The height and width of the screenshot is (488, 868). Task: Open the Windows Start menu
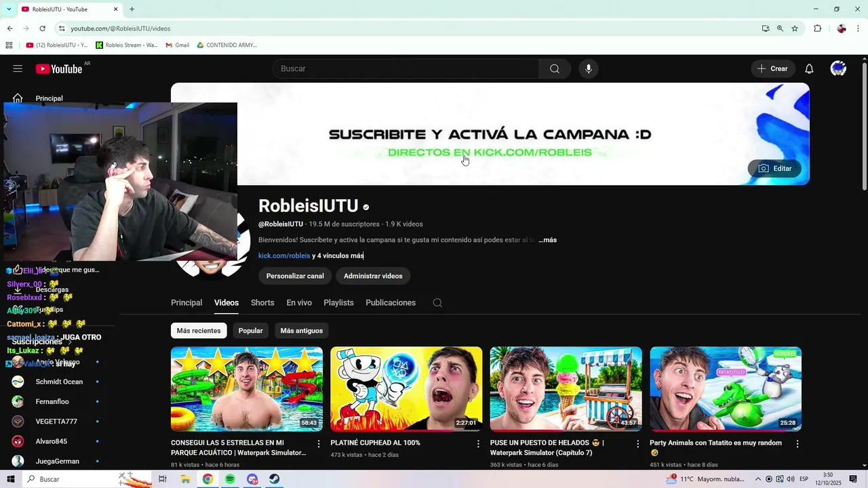pos(11,479)
